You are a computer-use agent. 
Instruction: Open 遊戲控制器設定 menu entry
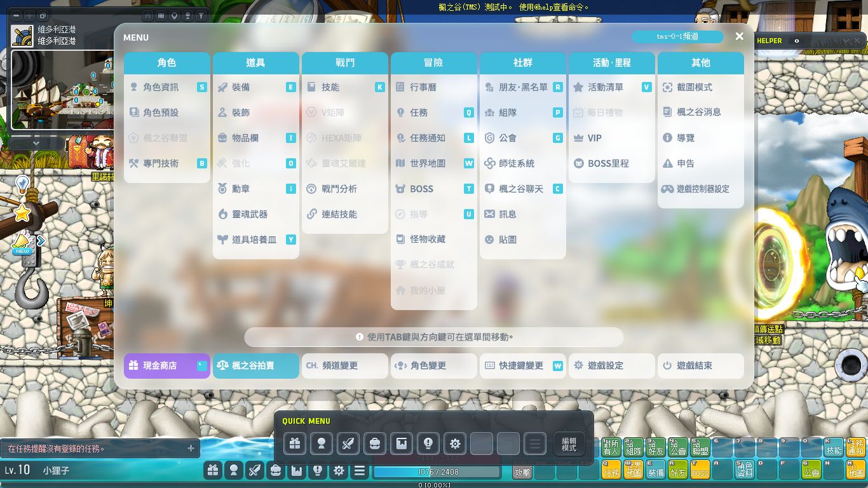pos(701,189)
